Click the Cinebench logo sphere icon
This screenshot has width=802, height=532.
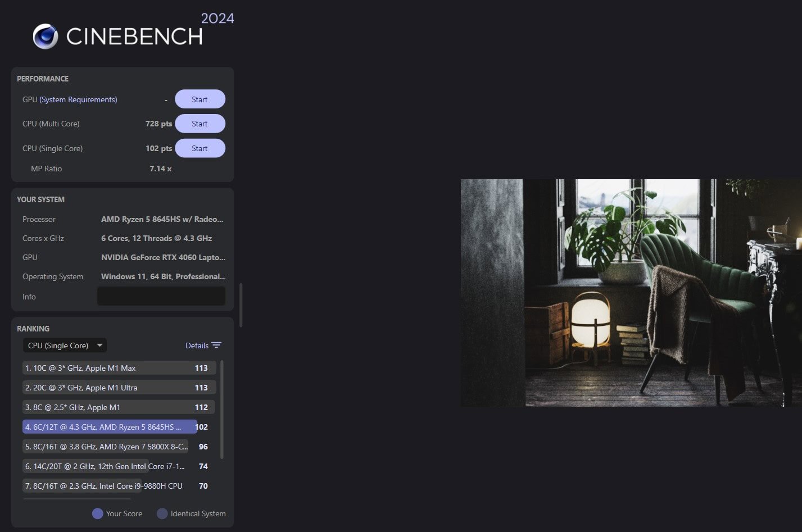46,37
